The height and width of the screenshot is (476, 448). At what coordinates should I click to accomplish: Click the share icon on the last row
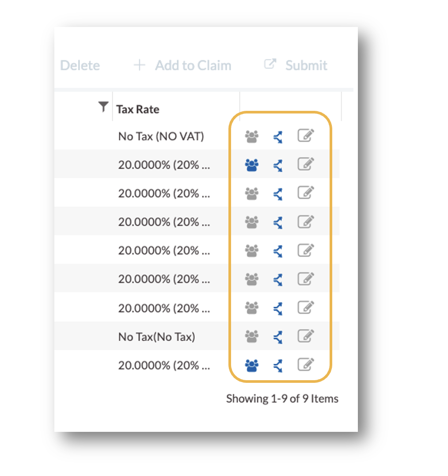277,365
